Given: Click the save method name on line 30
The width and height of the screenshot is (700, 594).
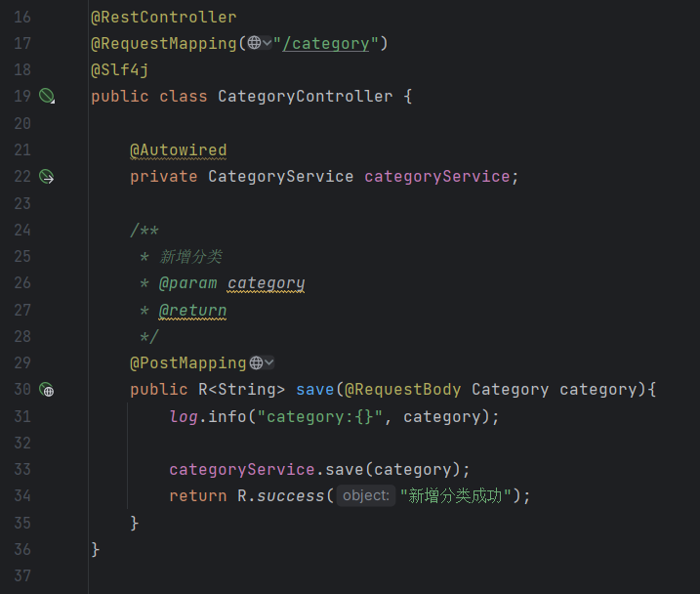Looking at the screenshot, I should pyautogui.click(x=315, y=390).
